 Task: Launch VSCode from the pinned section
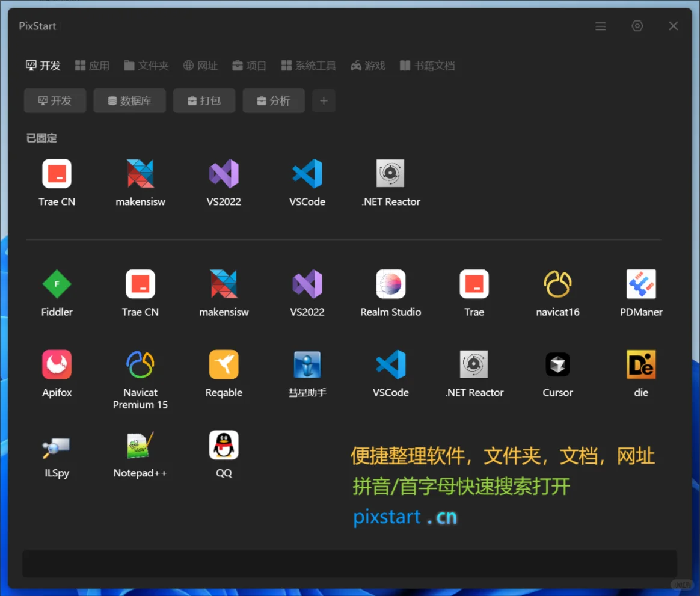tap(307, 173)
